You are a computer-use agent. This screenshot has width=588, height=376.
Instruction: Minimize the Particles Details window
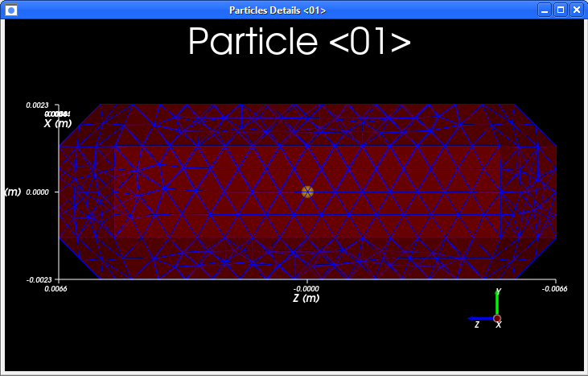point(545,10)
